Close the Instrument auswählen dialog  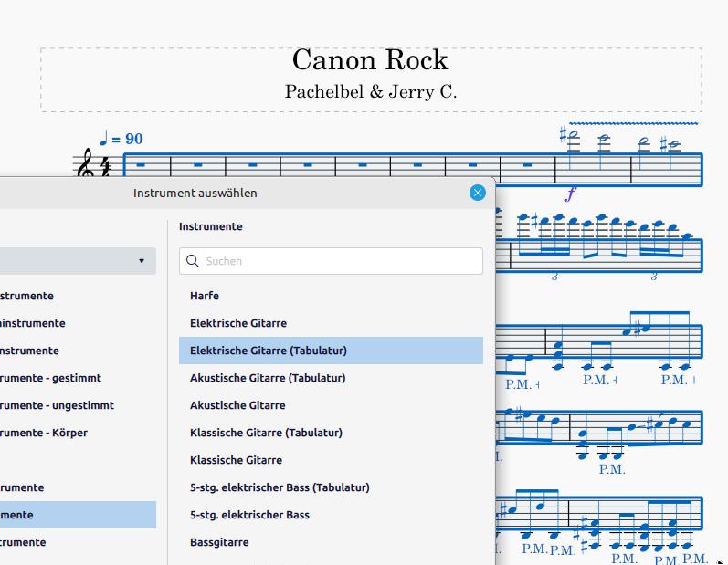tap(478, 193)
